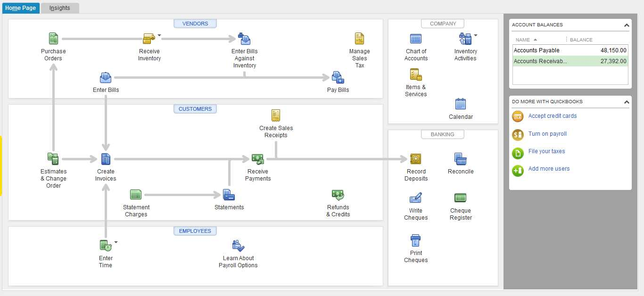
Task: Select the Accounts Receivable balance row
Action: pyautogui.click(x=570, y=61)
